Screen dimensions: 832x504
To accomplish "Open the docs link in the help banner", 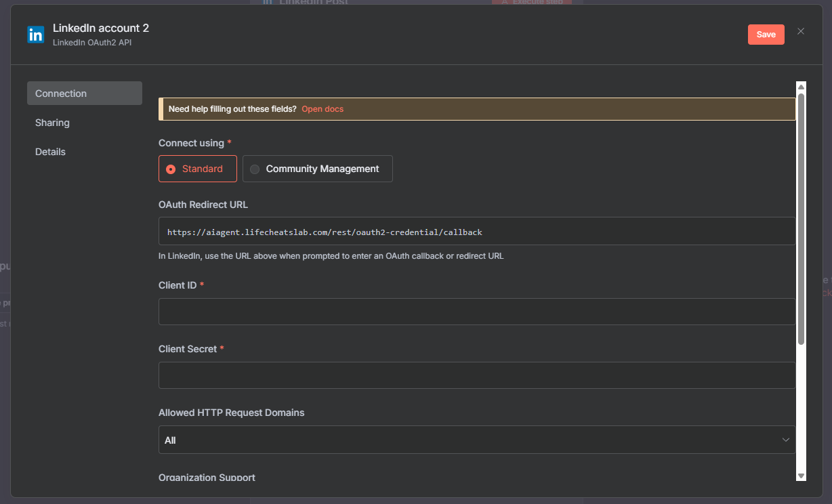I will [x=323, y=109].
